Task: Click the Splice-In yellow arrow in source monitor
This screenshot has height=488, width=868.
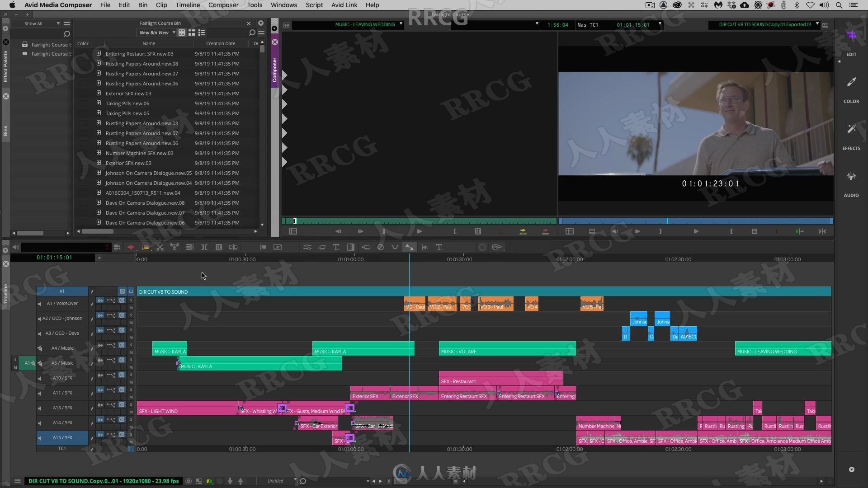Action: coord(523,231)
